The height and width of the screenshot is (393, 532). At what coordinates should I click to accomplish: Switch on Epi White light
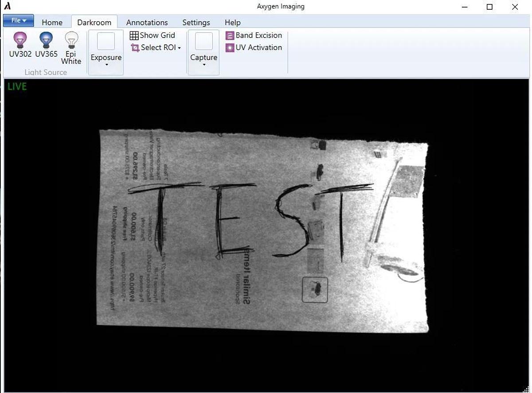[71, 48]
